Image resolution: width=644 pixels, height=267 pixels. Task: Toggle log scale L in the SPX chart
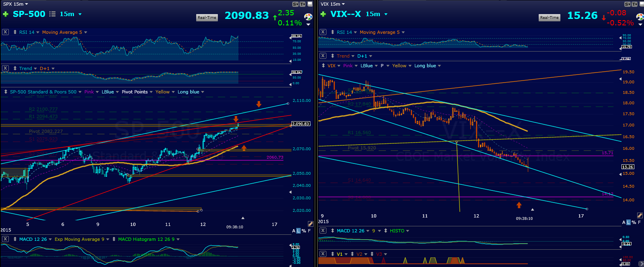pos(298,231)
